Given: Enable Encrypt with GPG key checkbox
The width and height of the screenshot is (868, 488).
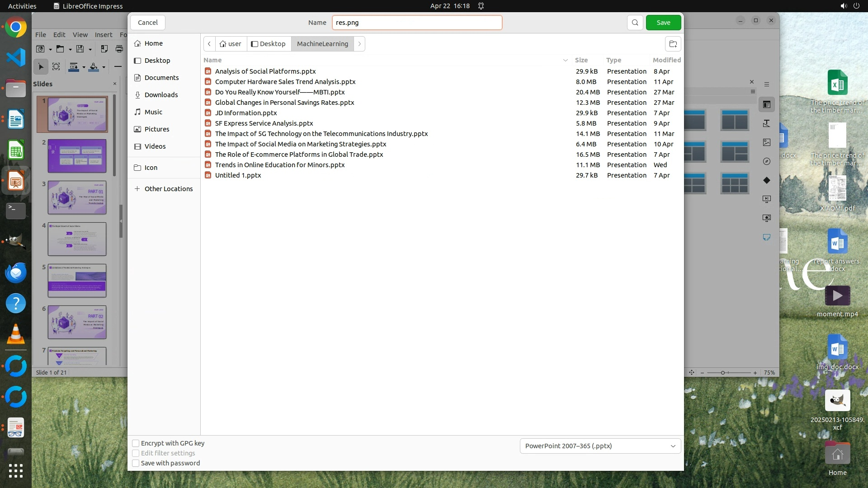Looking at the screenshot, I should pyautogui.click(x=136, y=443).
